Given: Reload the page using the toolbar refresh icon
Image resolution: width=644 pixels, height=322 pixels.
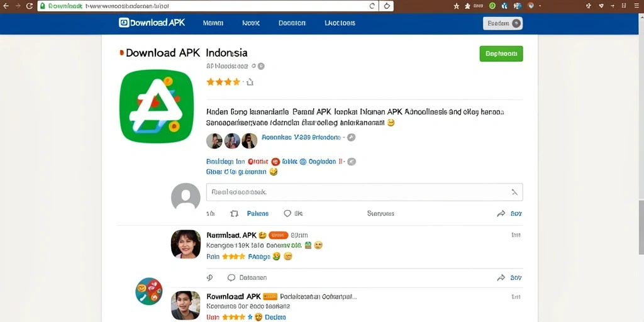Looking at the screenshot, I should click(29, 6).
